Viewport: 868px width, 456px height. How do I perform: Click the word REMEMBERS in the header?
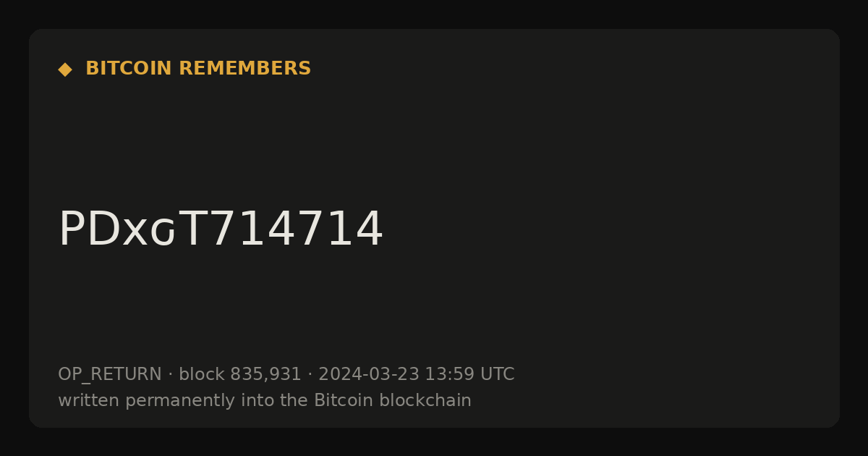244,69
